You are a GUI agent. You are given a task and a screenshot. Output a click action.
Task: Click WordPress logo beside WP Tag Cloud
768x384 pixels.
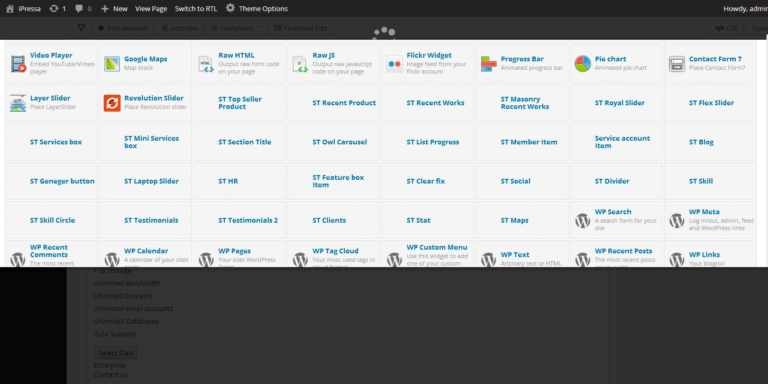[300, 260]
